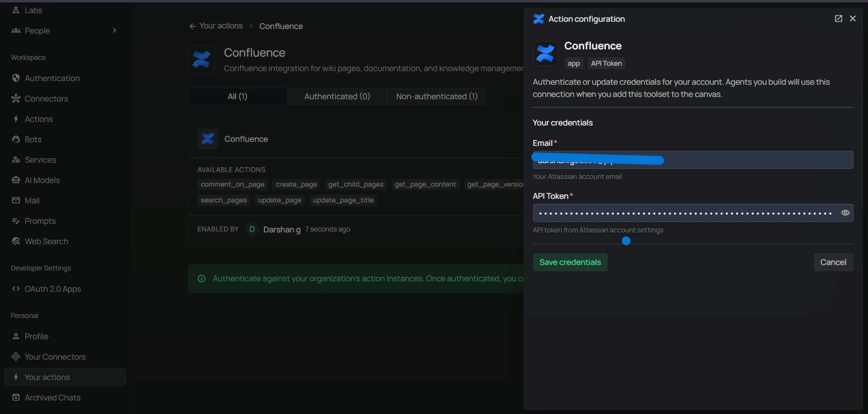
Task: Click the People group icon
Action: (16, 30)
